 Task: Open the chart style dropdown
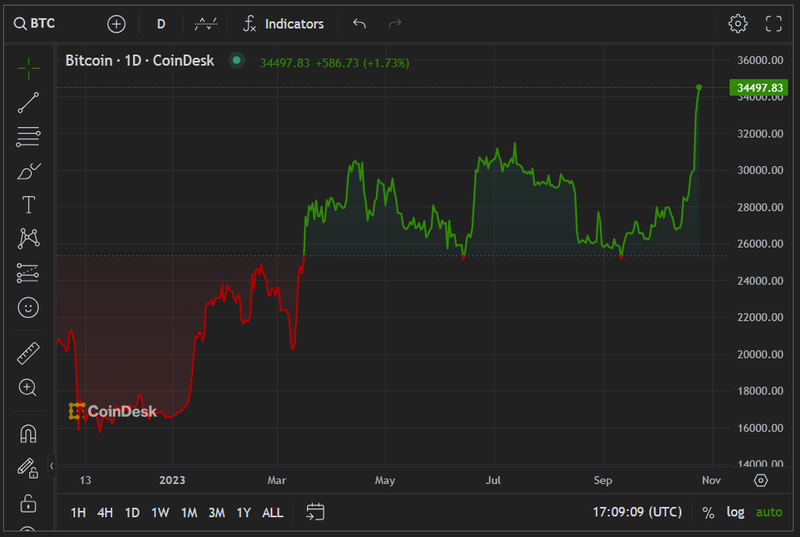(x=206, y=23)
